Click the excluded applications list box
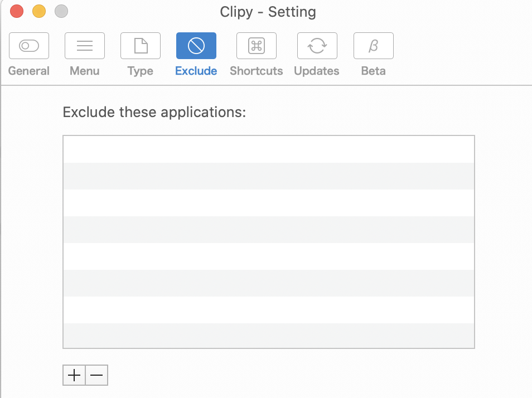 (269, 242)
